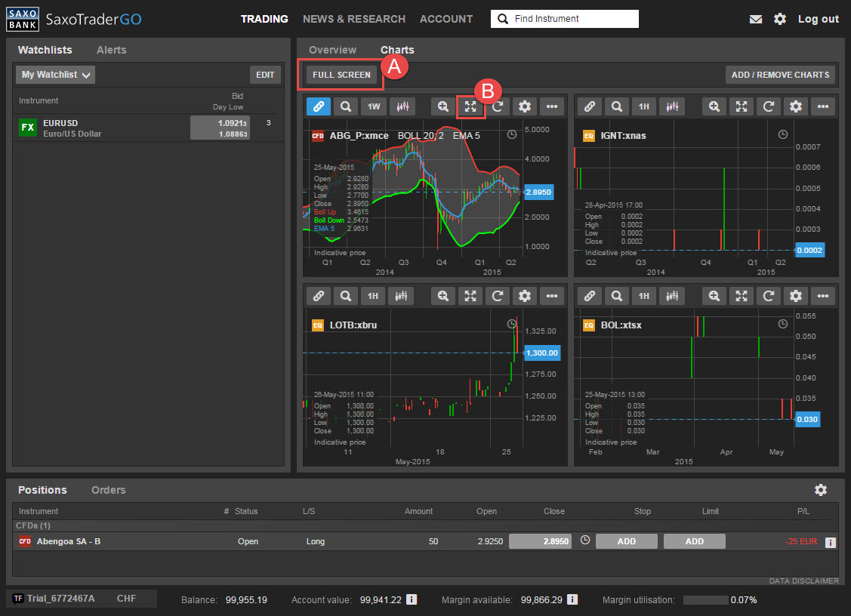The height and width of the screenshot is (616, 851).
Task: Search instrument in IGNT:xnas chart
Action: pos(617,106)
